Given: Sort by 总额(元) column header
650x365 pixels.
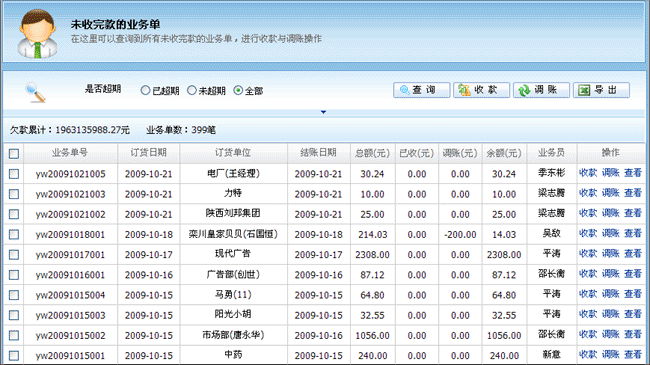Looking at the screenshot, I should [x=372, y=153].
